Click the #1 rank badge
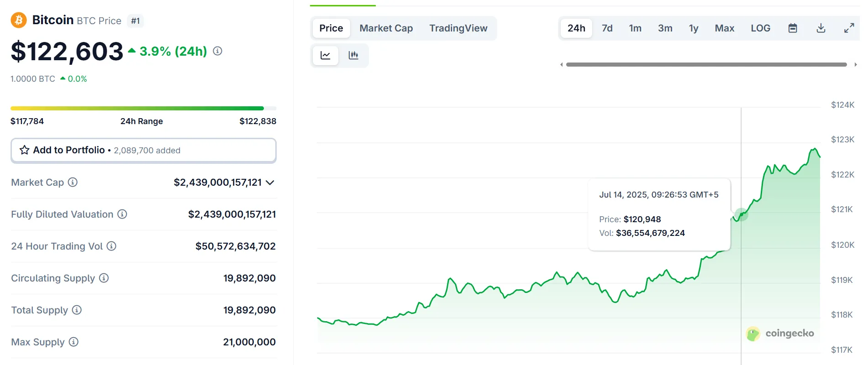The height and width of the screenshot is (365, 868). tap(136, 21)
